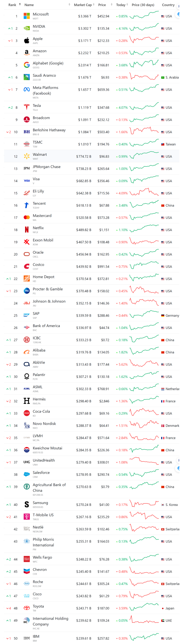This screenshot has width=184, height=644.
Task: Sort by Price column header
Action: click(102, 5)
